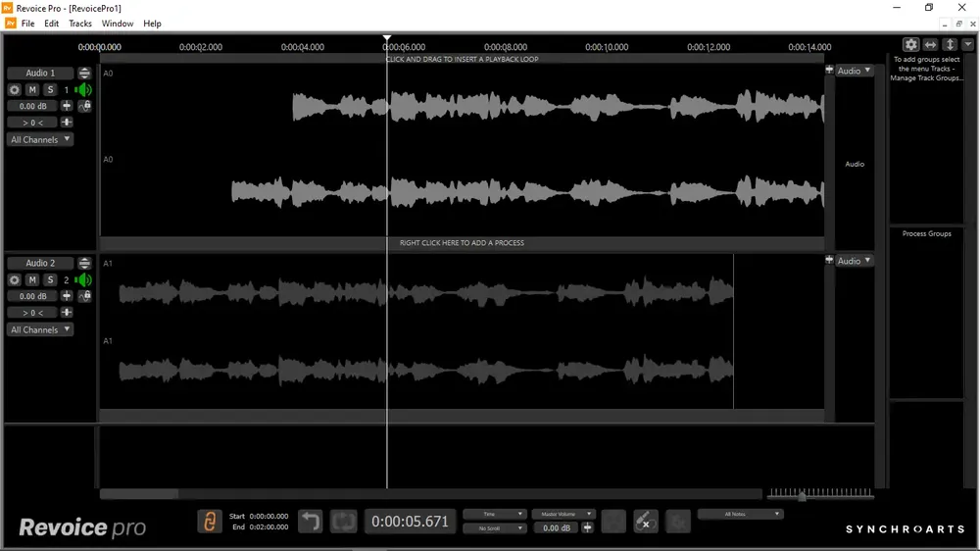The height and width of the screenshot is (551, 980).
Task: Click the Audio 1 track height adjuster icon
Action: coord(84,74)
